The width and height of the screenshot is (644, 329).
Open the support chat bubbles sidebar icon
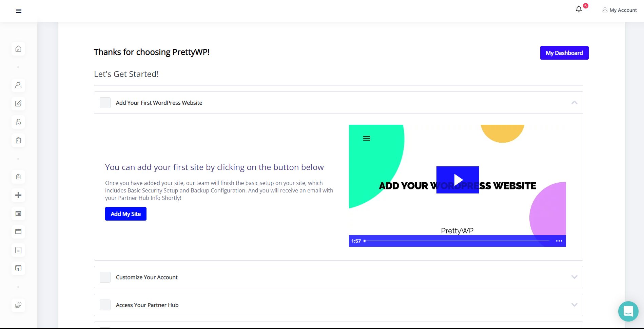point(18,305)
